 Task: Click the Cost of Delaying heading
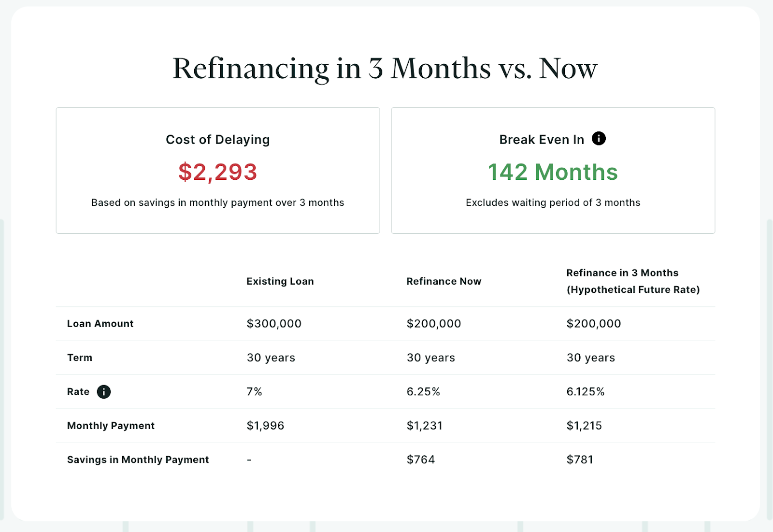click(x=218, y=140)
